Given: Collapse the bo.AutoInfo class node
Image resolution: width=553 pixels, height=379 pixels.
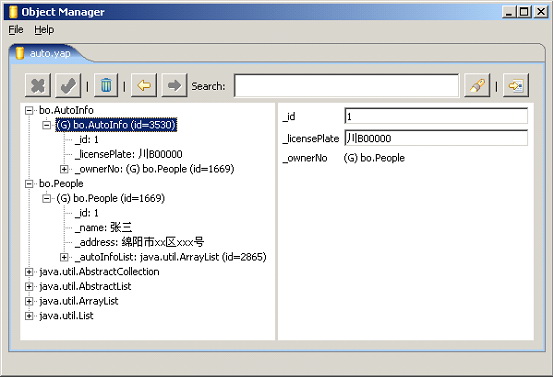Looking at the screenshot, I should (x=29, y=110).
